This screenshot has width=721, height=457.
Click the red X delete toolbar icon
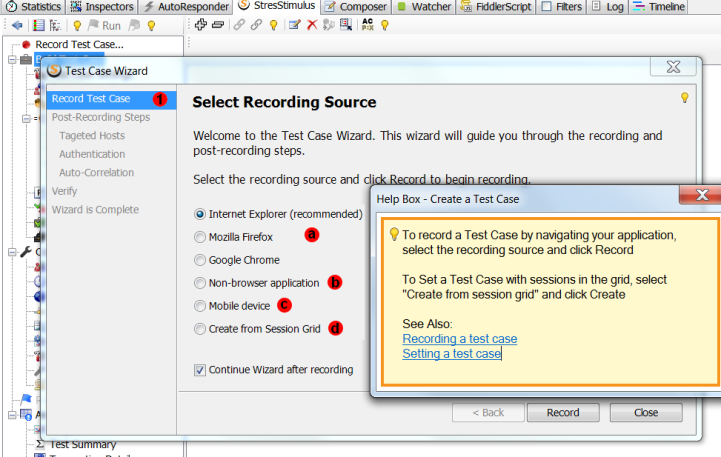312,25
